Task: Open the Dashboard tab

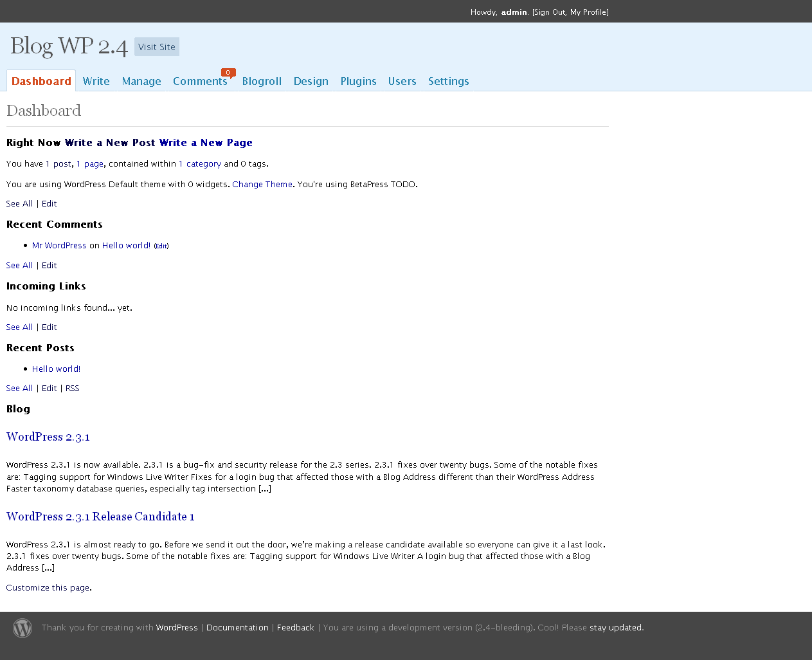Action: (41, 81)
